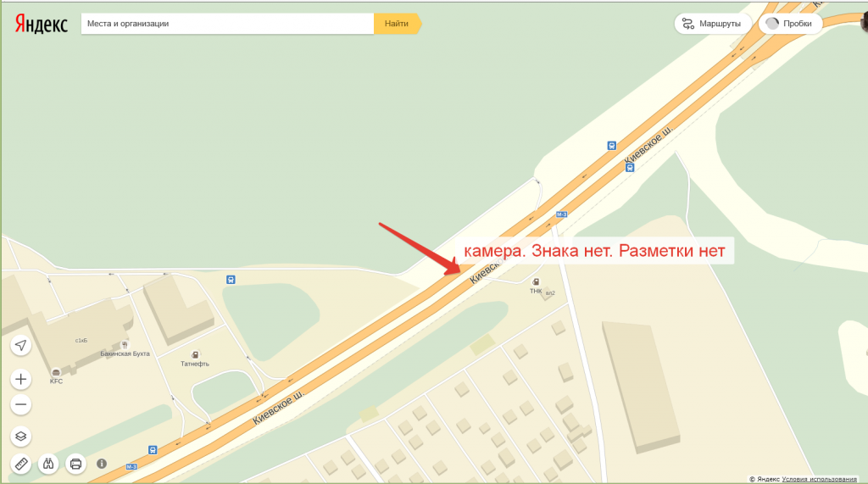Select the ruler distance tool
The width and height of the screenshot is (868, 484).
click(21, 464)
